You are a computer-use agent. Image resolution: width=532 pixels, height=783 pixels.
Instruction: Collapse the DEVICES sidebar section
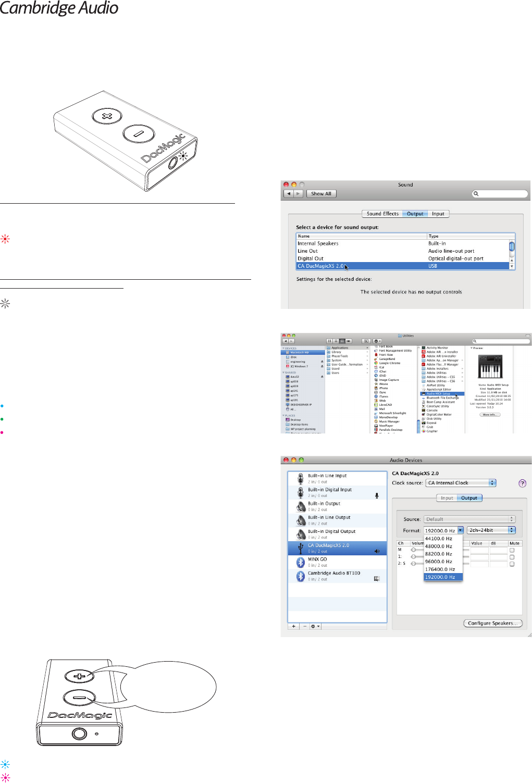tap(283, 348)
